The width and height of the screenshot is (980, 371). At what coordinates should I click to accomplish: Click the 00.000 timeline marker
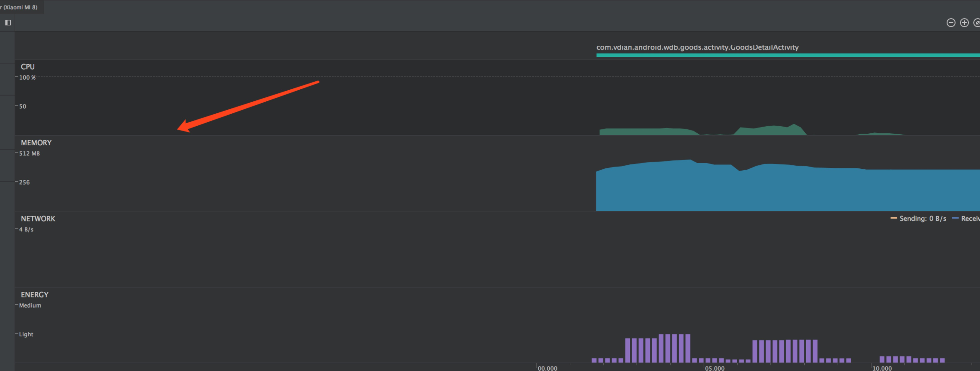coord(547,368)
